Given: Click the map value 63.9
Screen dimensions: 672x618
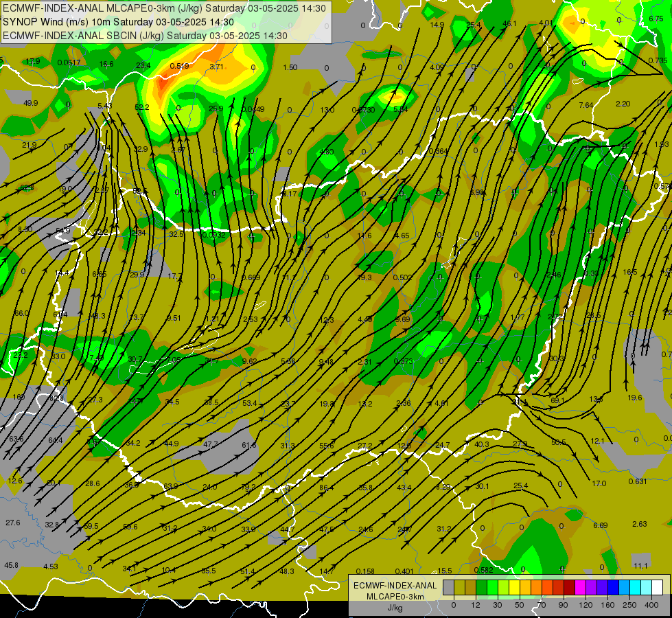Looking at the screenshot, I should coord(170,486).
